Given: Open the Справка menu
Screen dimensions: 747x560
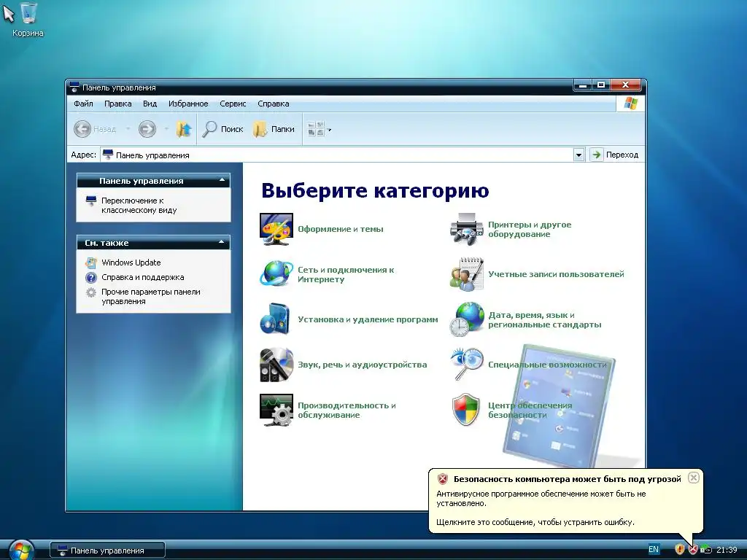Looking at the screenshot, I should (274, 104).
